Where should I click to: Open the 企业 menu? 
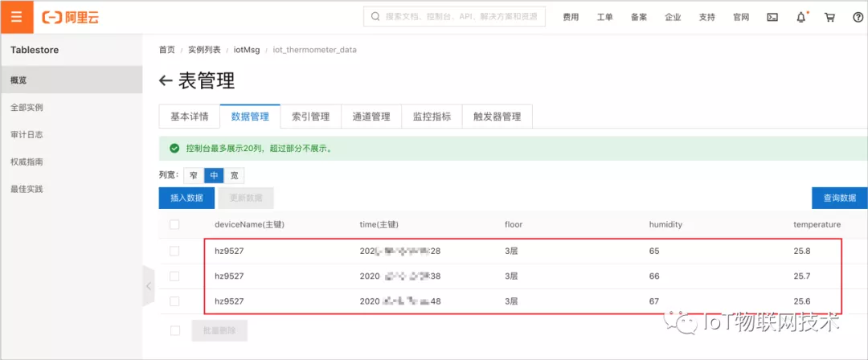[x=673, y=17]
